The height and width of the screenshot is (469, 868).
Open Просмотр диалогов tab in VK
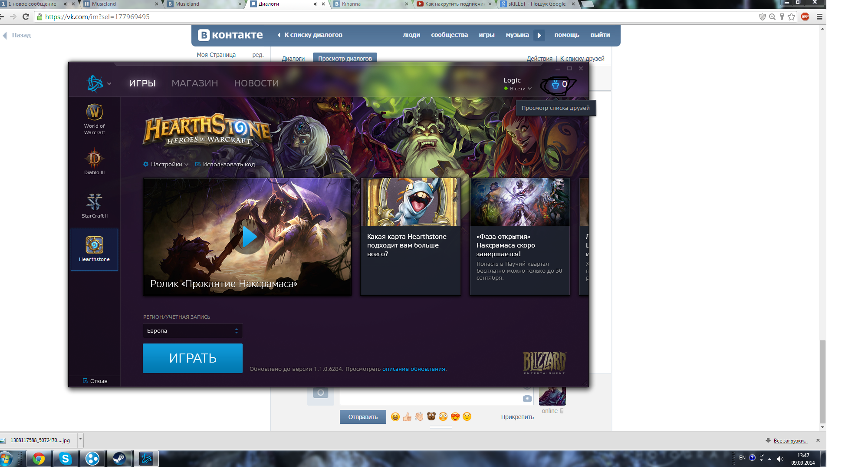pos(345,58)
